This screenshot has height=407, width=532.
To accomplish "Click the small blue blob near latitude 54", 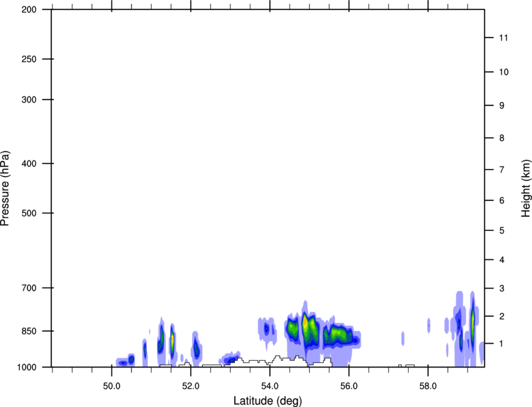I will coord(267,329).
